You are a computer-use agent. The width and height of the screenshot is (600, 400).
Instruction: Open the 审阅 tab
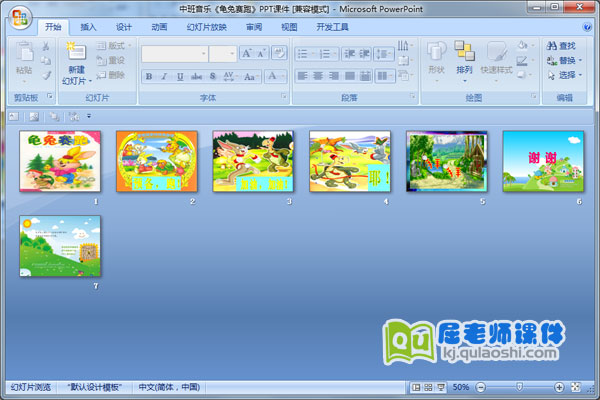coord(254,27)
